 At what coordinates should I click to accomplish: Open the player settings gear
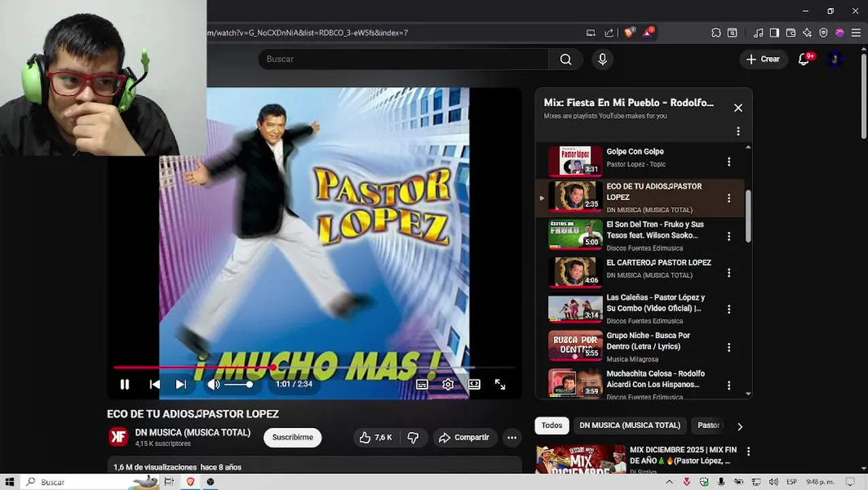(448, 385)
